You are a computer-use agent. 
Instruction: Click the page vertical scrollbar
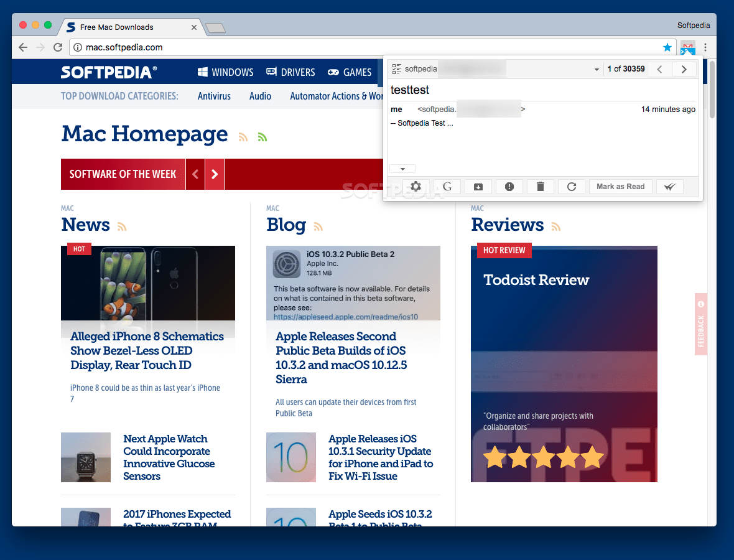712,89
